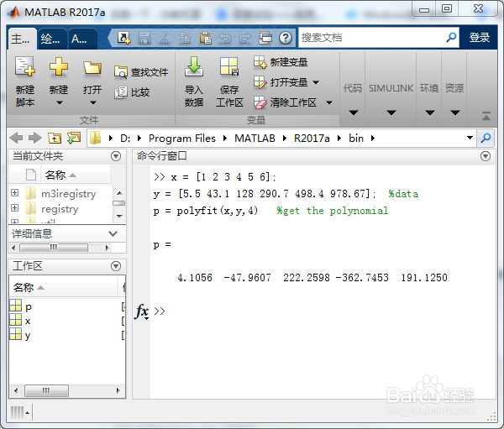504x429 pixels.
Task: Open the Clear Workspace dropdown arrow
Action: click(328, 102)
